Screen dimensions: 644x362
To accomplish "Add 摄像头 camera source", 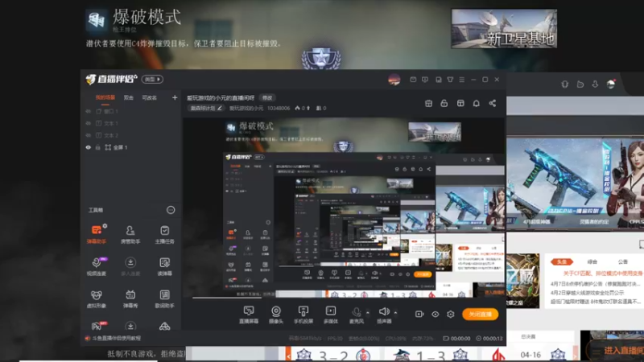I will pos(276,315).
